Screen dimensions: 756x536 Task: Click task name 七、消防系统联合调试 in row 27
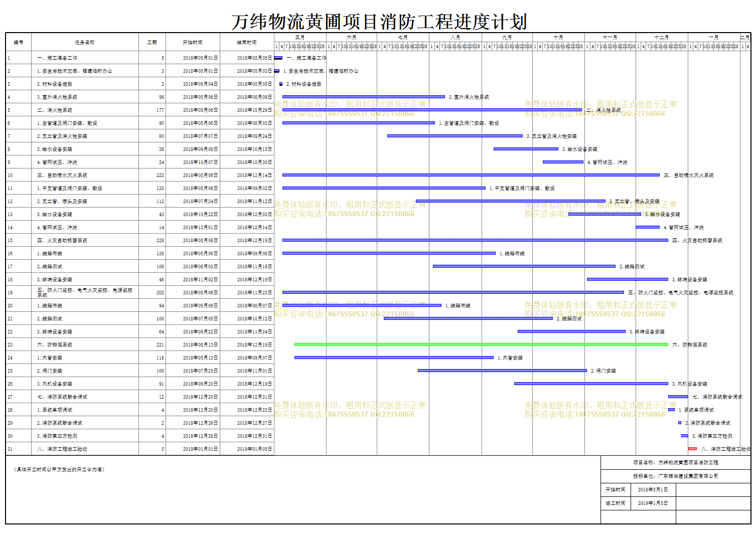coord(62,397)
